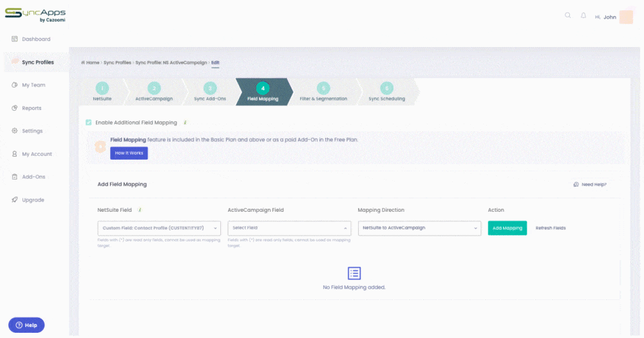Click step 1 circle in wizard
The width and height of the screenshot is (644, 338).
click(x=102, y=88)
